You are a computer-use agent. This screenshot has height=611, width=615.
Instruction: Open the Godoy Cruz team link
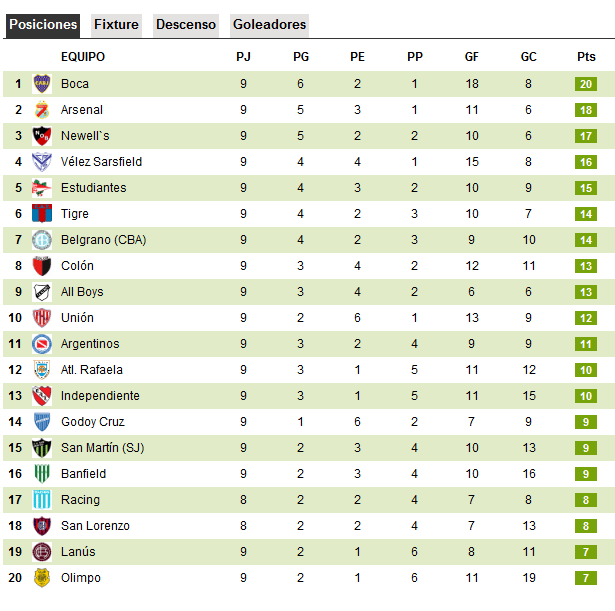click(92, 422)
